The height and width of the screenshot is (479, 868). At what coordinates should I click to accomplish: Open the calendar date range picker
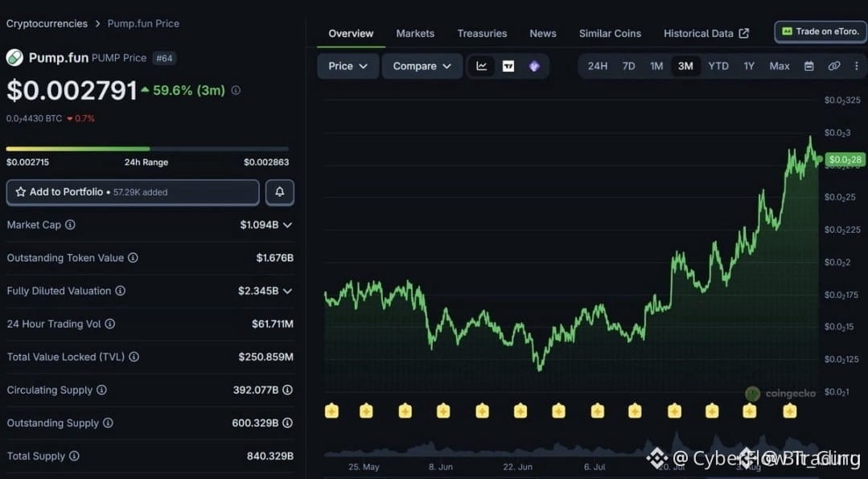pos(808,67)
